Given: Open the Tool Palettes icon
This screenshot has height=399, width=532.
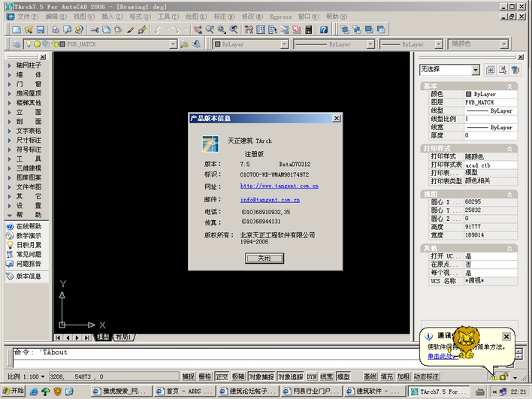Looking at the screenshot, I should click(x=273, y=30).
